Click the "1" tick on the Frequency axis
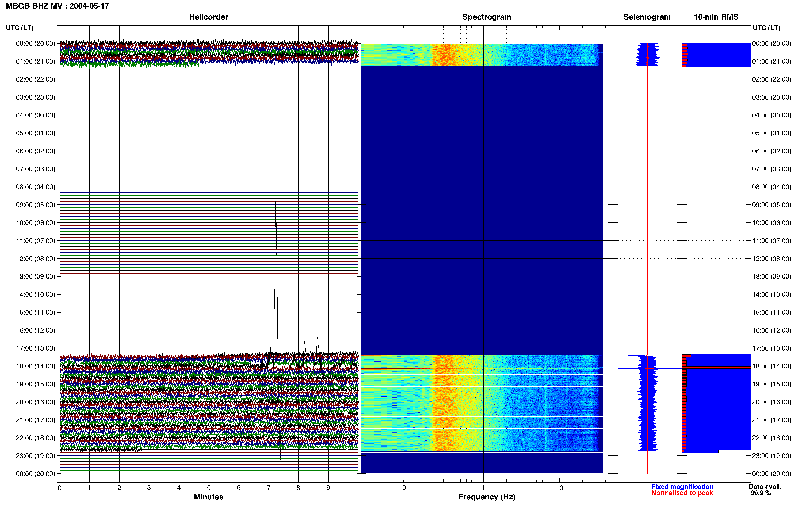This screenshot has width=812, height=508. pos(483,488)
